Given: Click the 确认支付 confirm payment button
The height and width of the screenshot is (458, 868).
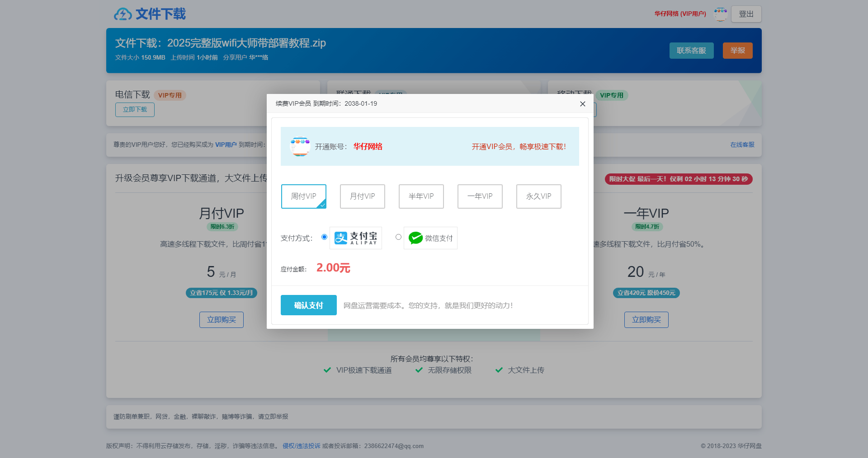Looking at the screenshot, I should tap(308, 305).
